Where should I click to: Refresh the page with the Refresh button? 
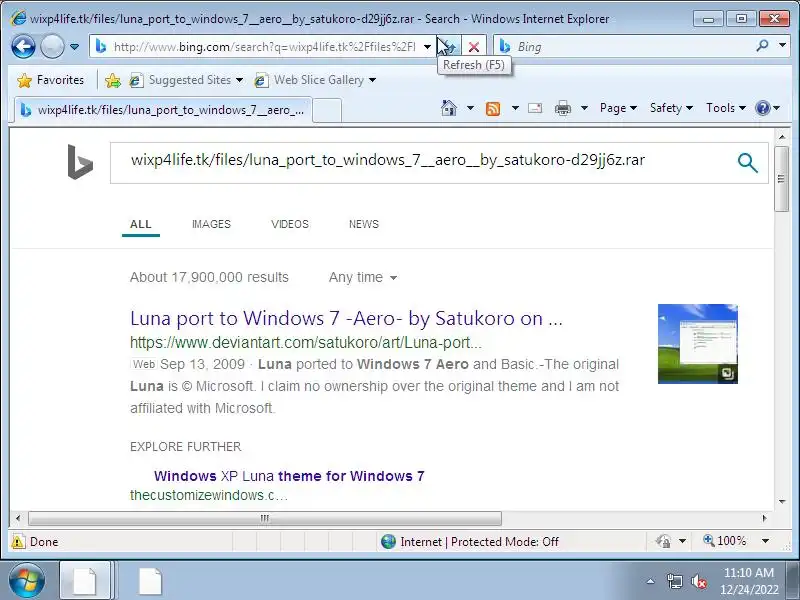coord(449,47)
